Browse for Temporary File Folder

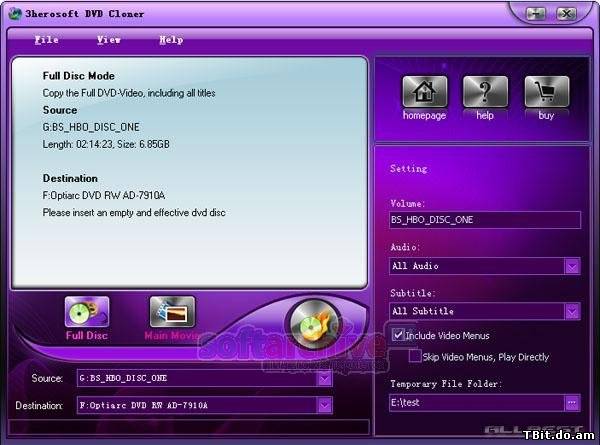(572, 403)
